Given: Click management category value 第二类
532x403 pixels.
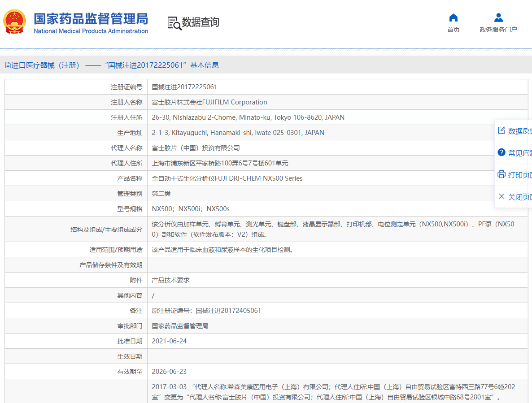Looking at the screenshot, I should 161,194.
